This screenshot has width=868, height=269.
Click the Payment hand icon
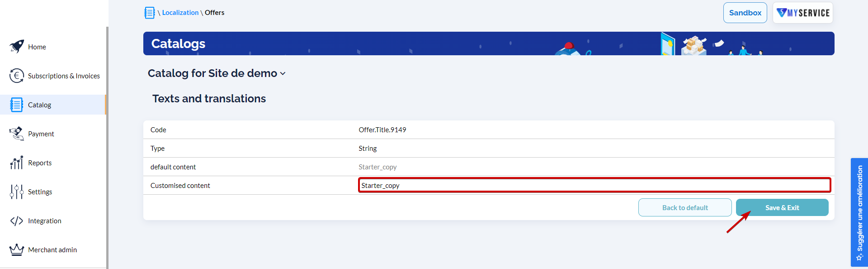tap(17, 134)
